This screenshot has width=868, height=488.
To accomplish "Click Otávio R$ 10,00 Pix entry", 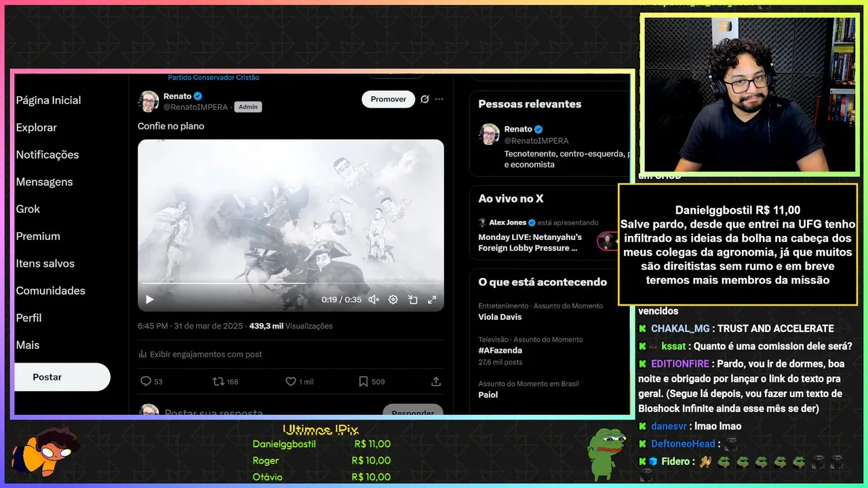I will pos(321,477).
